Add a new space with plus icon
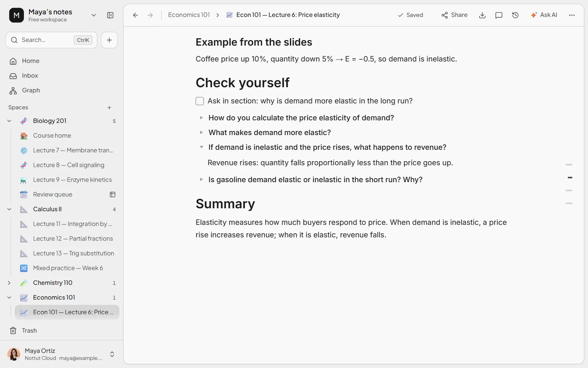 pos(109,107)
